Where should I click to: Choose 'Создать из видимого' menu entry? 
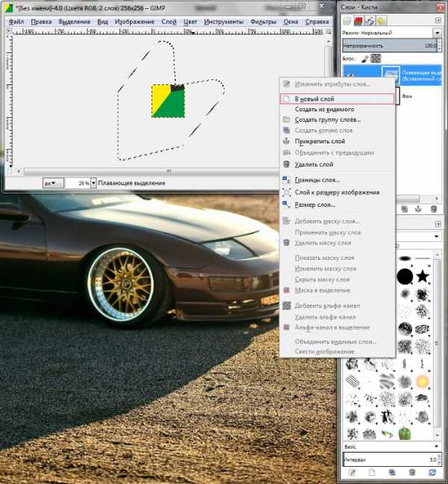(x=337, y=109)
